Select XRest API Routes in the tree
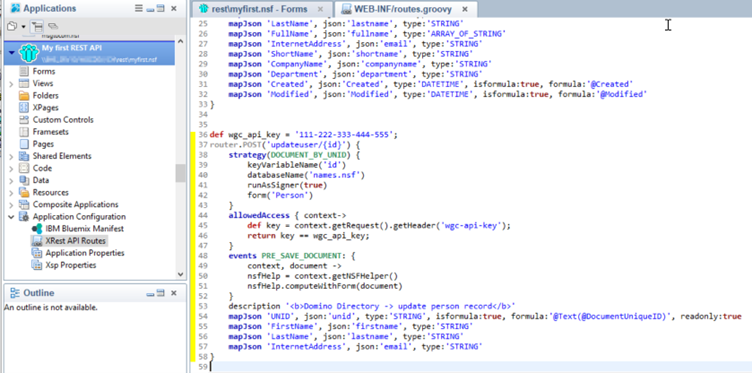 click(x=75, y=241)
